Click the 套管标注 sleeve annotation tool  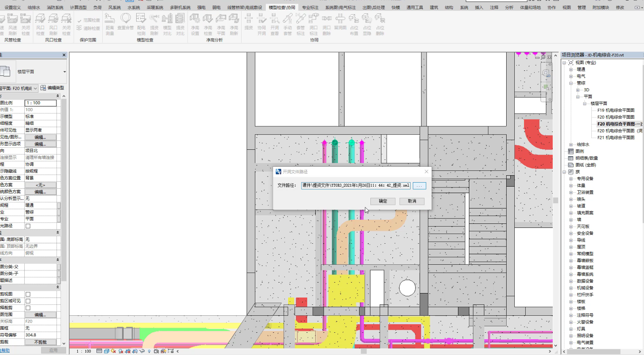pyautogui.click(x=300, y=24)
